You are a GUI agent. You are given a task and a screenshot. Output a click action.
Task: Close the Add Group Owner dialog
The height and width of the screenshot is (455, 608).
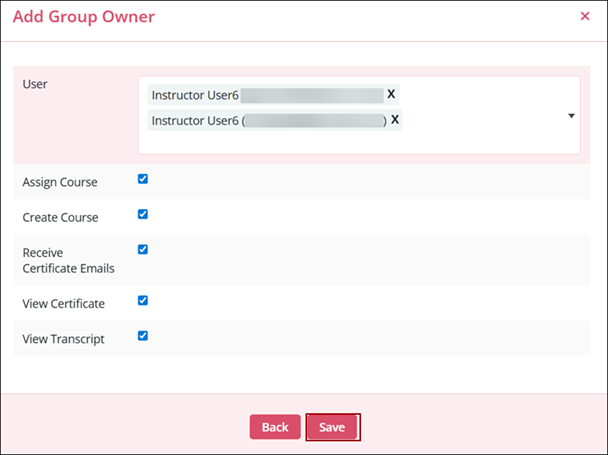click(585, 17)
